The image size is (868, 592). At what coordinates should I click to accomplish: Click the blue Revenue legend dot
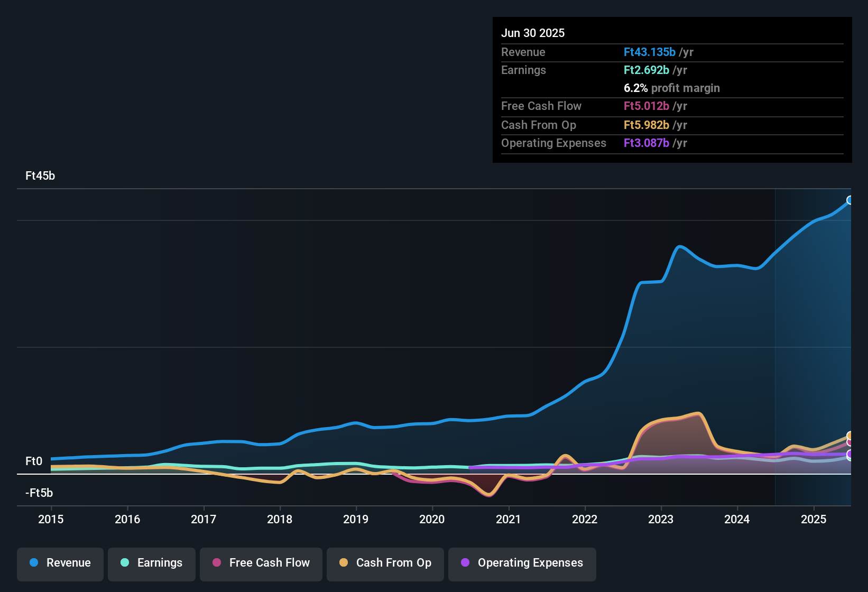pyautogui.click(x=34, y=563)
